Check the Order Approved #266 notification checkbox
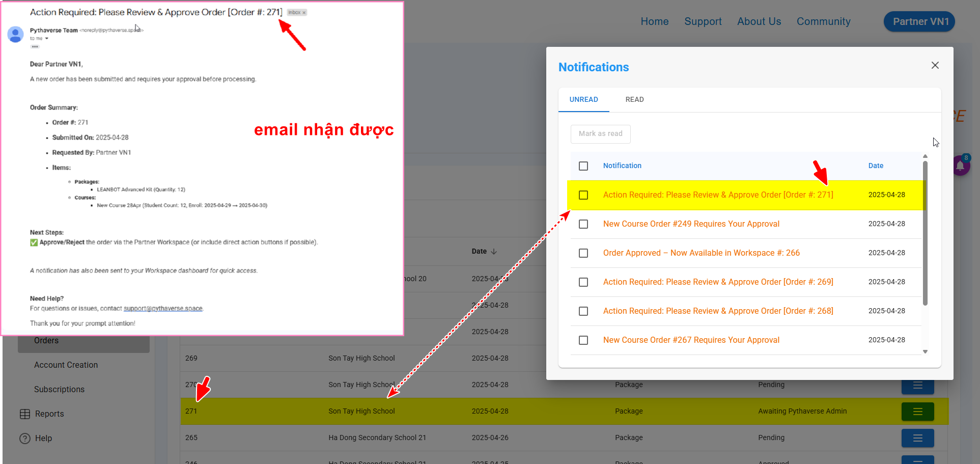The height and width of the screenshot is (464, 980). coord(583,253)
